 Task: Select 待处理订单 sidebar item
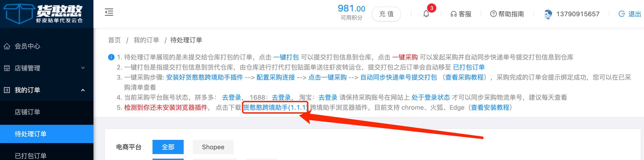[x=47, y=134]
